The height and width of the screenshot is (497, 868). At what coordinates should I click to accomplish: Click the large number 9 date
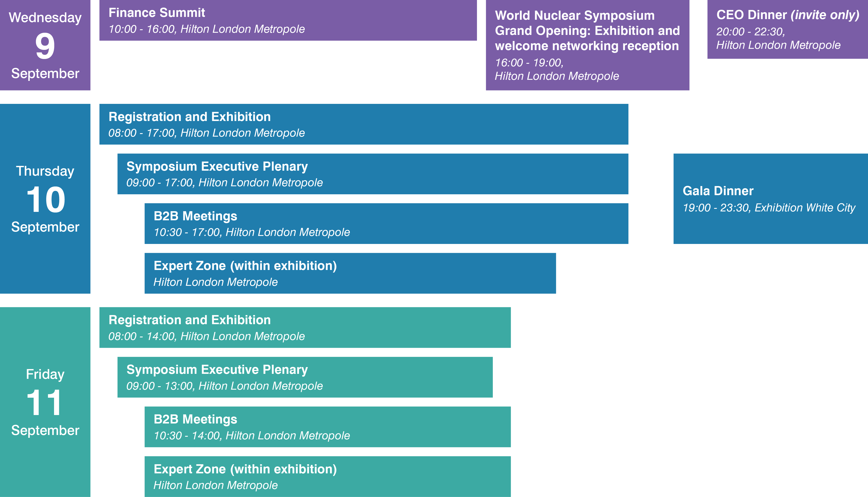tap(45, 46)
